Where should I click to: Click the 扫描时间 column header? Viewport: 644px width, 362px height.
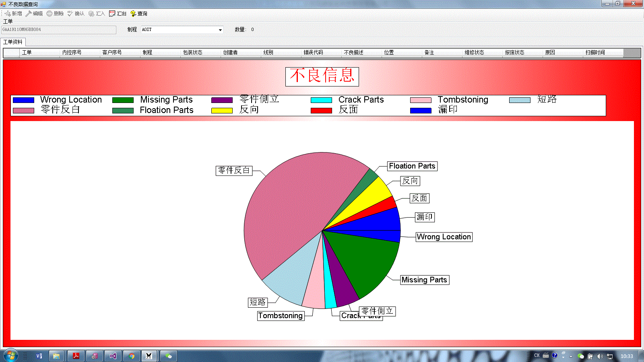[603, 53]
